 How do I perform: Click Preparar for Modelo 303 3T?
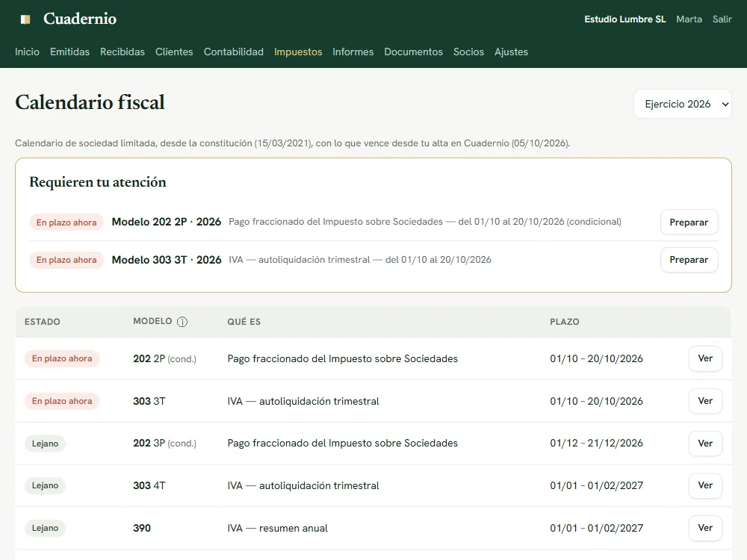689,260
